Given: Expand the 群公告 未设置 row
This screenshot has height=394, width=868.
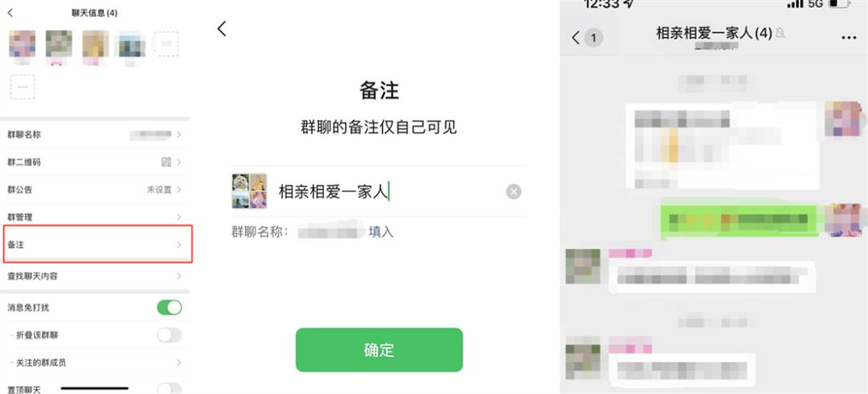Looking at the screenshot, I should pyautogui.click(x=95, y=190).
